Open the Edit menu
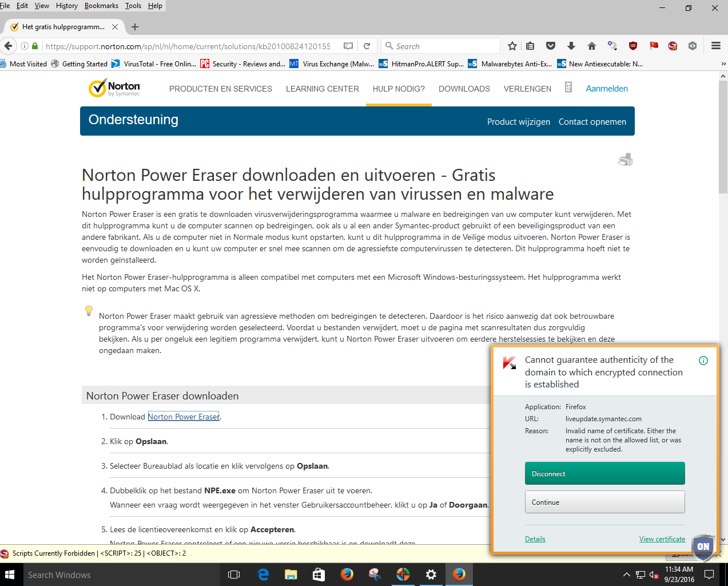Viewport: 728px width, 586px height. [22, 6]
